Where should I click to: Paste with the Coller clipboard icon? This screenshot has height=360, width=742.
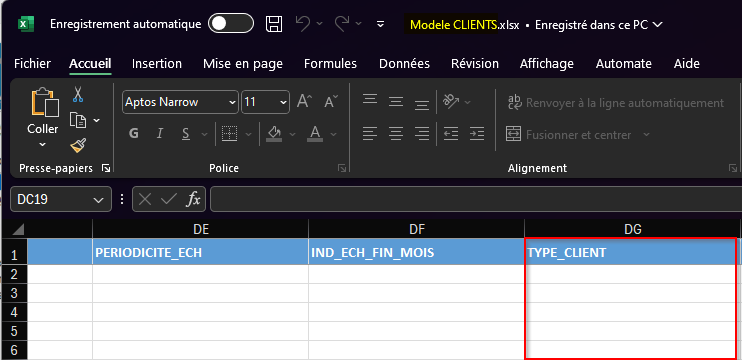44,102
